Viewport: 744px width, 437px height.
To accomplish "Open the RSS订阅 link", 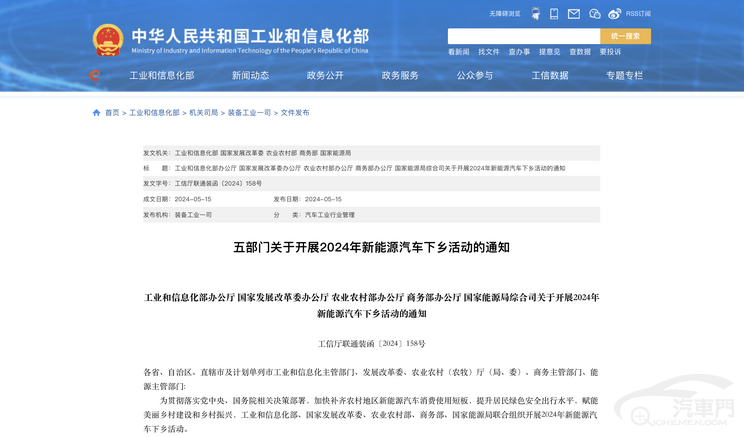I will click(x=638, y=14).
